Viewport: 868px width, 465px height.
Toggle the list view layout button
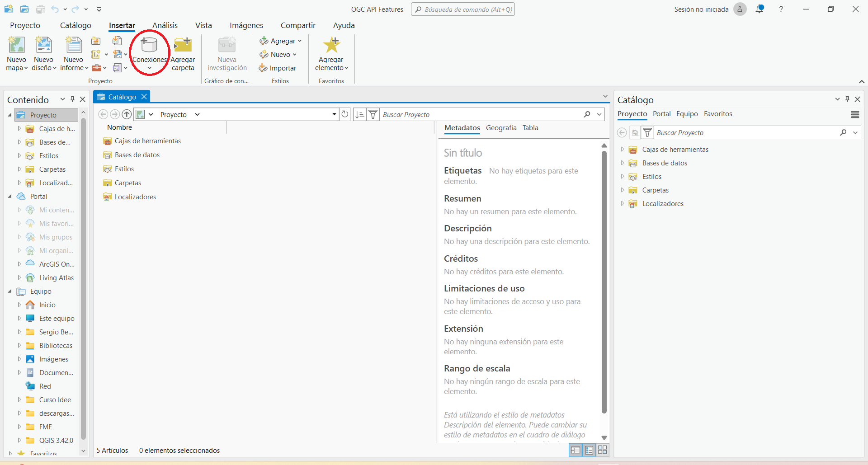pyautogui.click(x=589, y=450)
